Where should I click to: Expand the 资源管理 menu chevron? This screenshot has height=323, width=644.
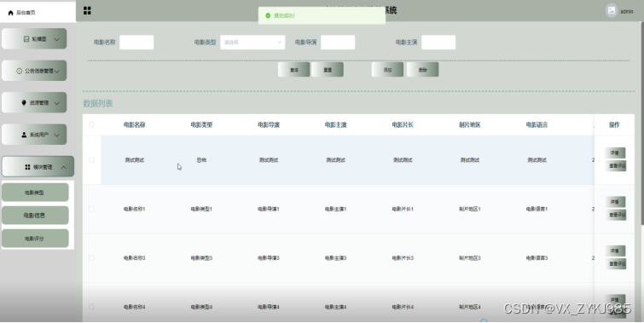click(x=56, y=103)
